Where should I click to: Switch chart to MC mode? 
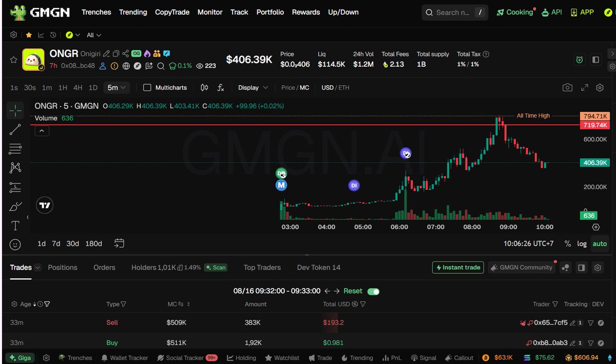click(304, 88)
